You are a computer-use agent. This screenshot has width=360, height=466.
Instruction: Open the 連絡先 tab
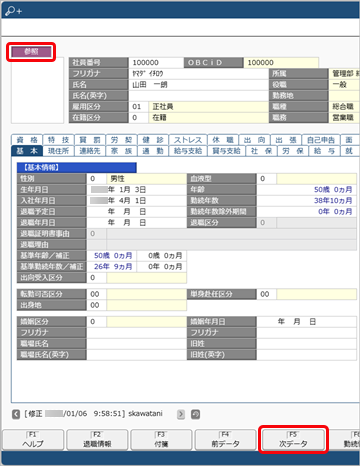click(x=90, y=151)
